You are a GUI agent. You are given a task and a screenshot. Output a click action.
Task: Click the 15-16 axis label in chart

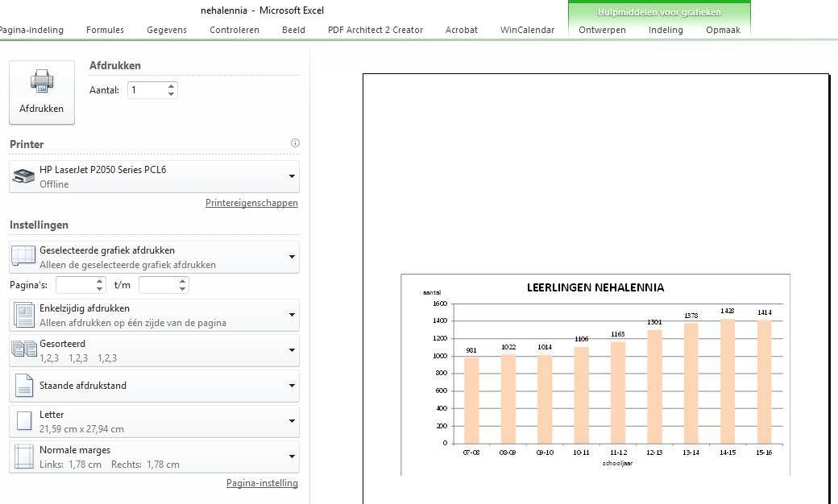[x=764, y=452]
